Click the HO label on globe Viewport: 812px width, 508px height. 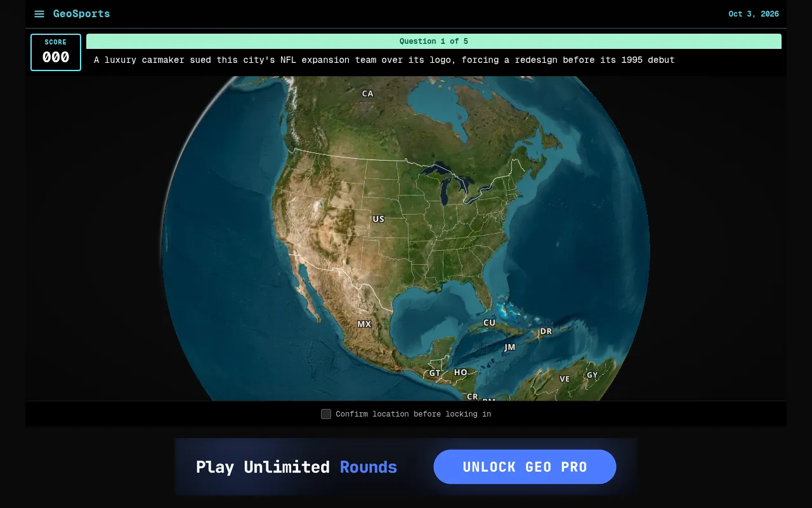[x=461, y=372]
